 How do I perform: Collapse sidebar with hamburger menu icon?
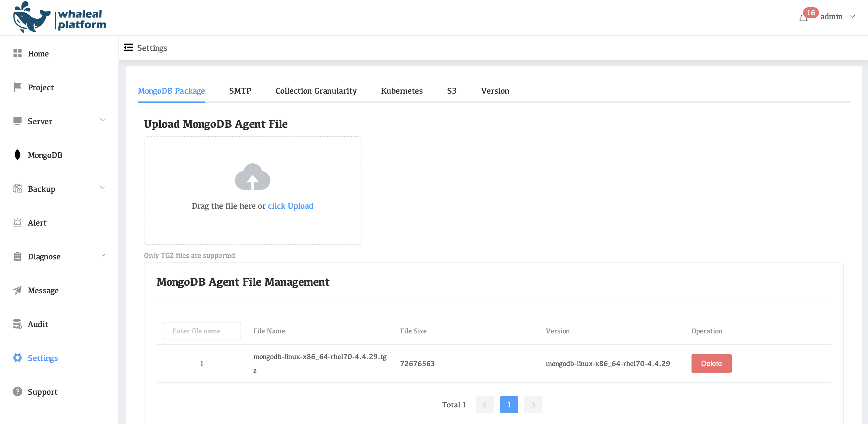128,47
